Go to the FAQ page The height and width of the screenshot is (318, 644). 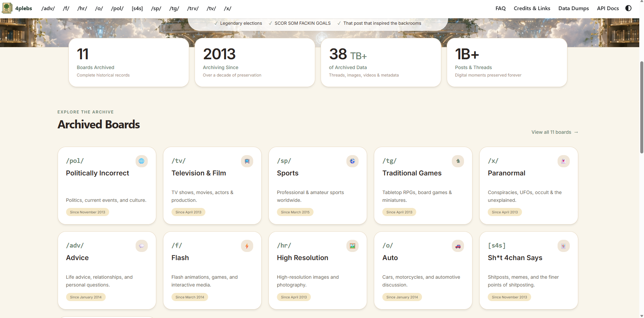[501, 8]
